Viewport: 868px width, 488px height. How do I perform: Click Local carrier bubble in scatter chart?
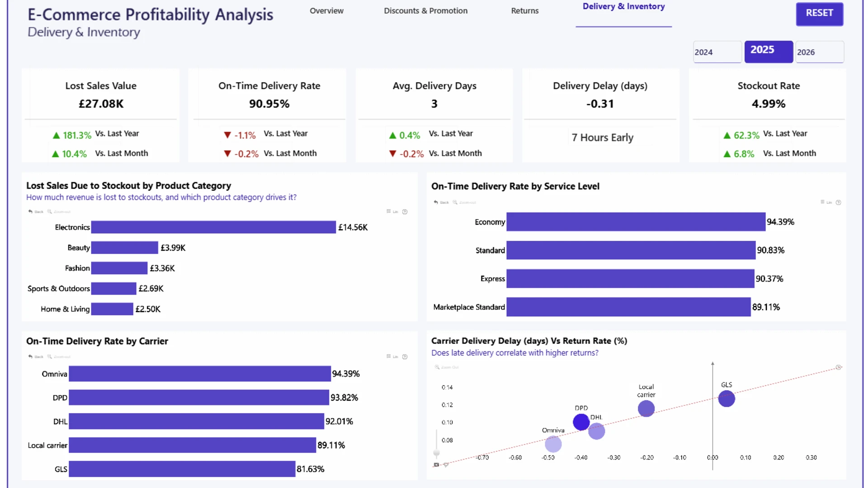(646, 408)
